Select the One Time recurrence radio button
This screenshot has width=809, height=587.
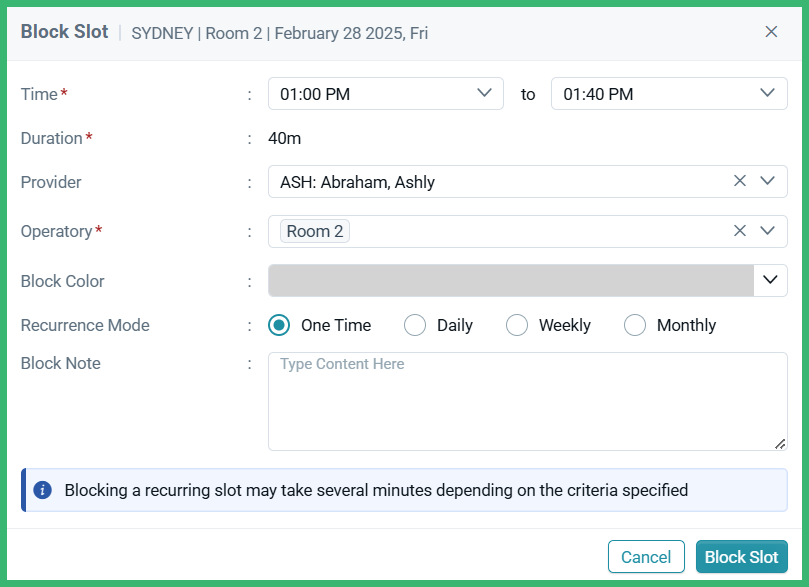[x=279, y=325]
